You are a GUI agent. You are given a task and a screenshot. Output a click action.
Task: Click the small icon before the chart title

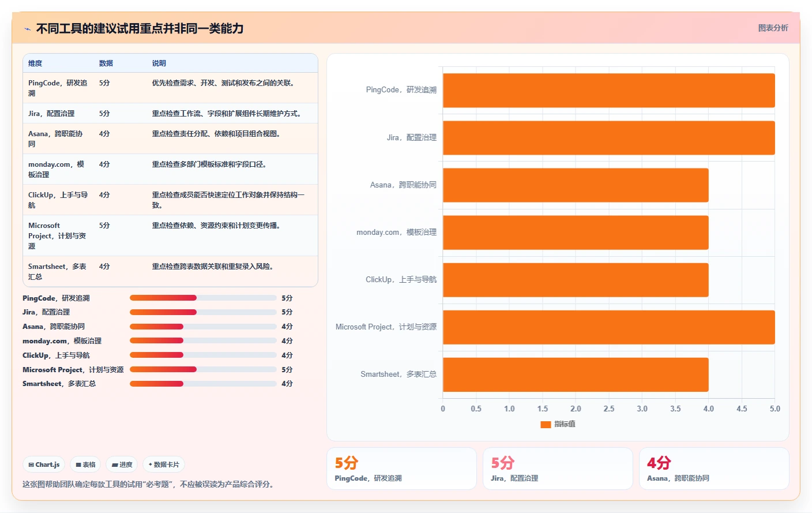27,28
